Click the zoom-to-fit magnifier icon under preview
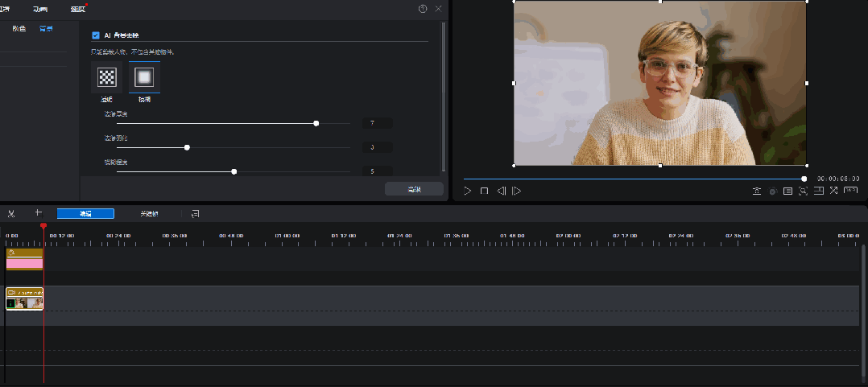Image resolution: width=868 pixels, height=387 pixels. pos(803,191)
